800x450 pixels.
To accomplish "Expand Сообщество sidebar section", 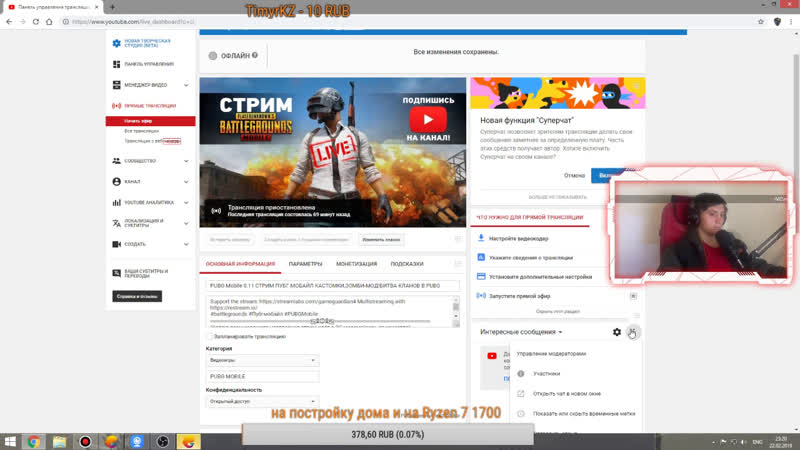I will [x=186, y=161].
